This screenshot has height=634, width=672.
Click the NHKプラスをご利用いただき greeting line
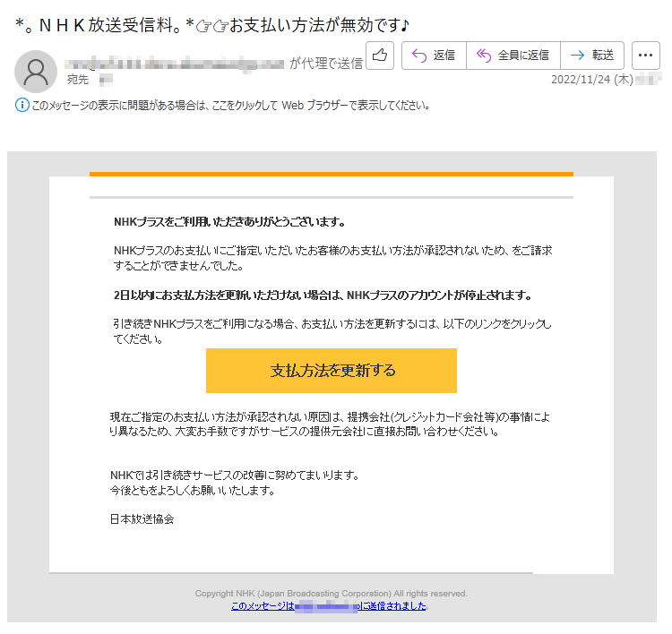coord(229,222)
